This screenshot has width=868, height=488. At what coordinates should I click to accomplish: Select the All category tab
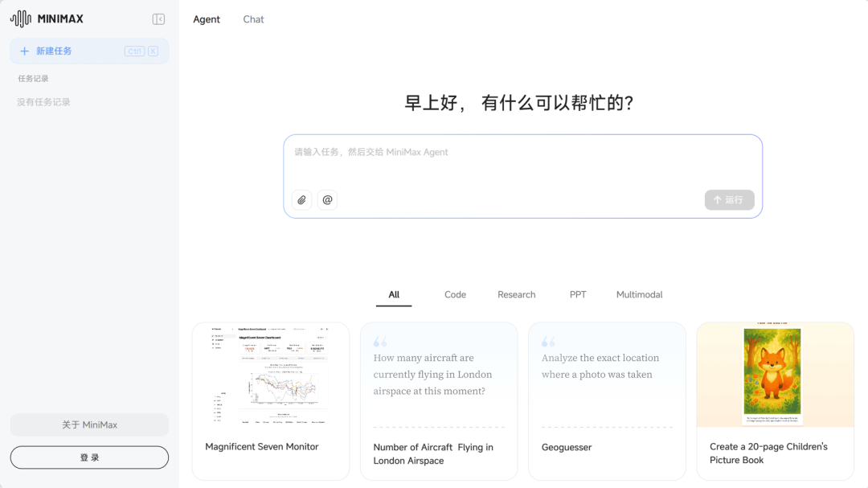(394, 295)
